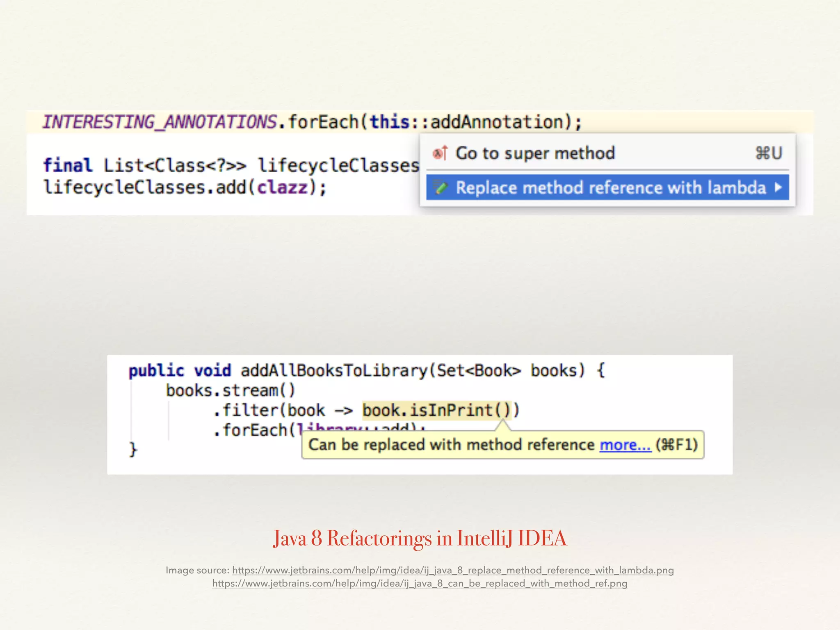Click books.stream() call
The width and height of the screenshot is (840, 630).
[x=231, y=390]
